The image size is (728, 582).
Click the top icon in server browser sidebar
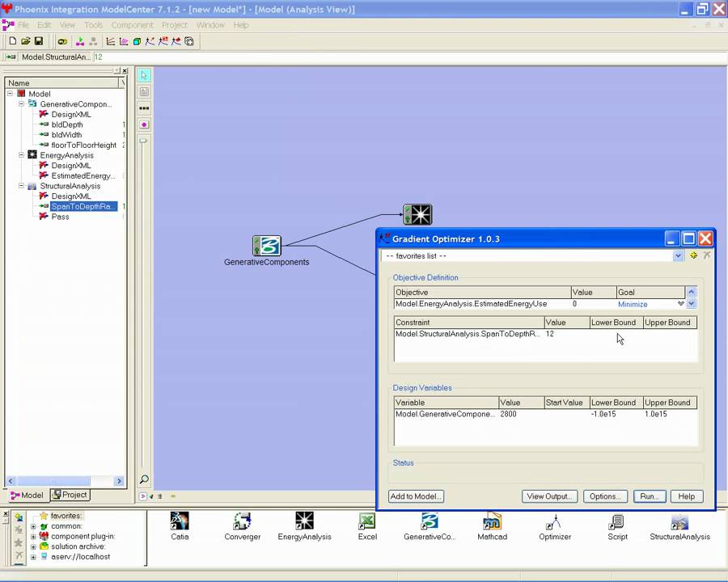coord(19,517)
